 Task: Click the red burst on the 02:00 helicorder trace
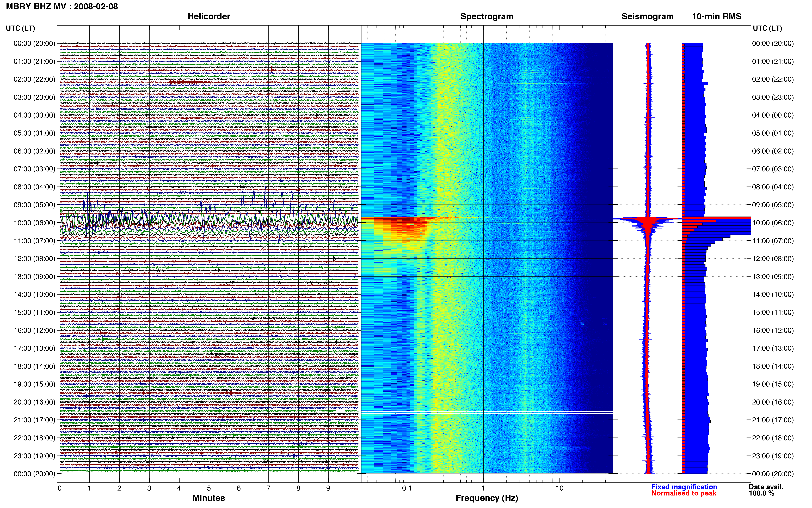(x=189, y=82)
